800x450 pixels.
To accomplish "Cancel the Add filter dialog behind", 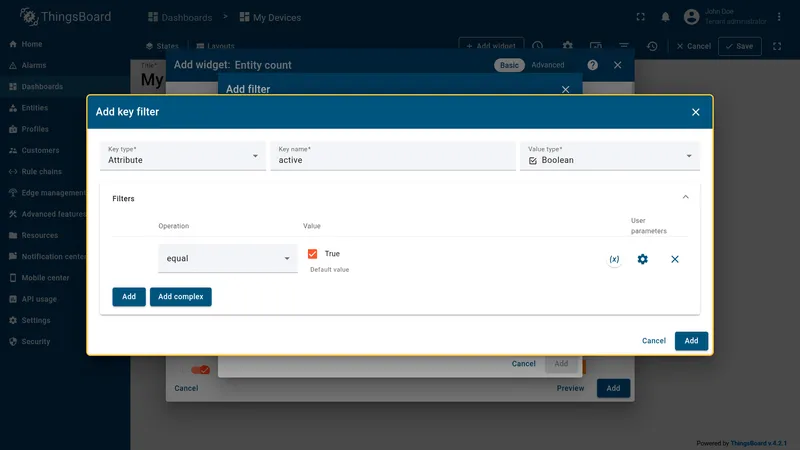I will point(523,364).
